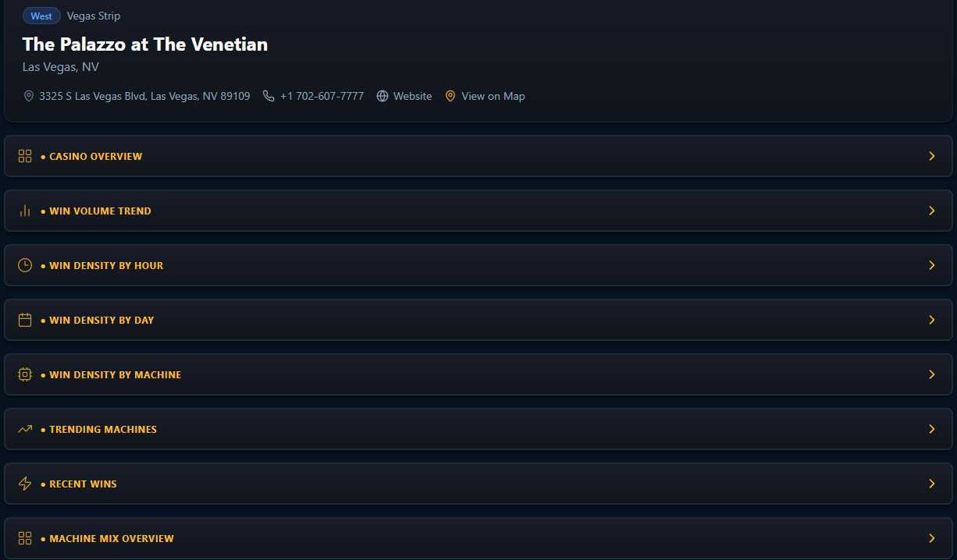957x560 pixels.
Task: Open the Win Density by Day chevron
Action: pos(931,320)
